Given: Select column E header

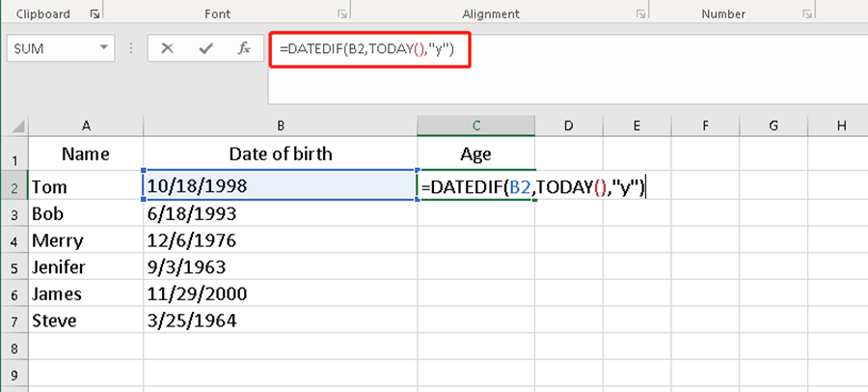Looking at the screenshot, I should [x=637, y=126].
